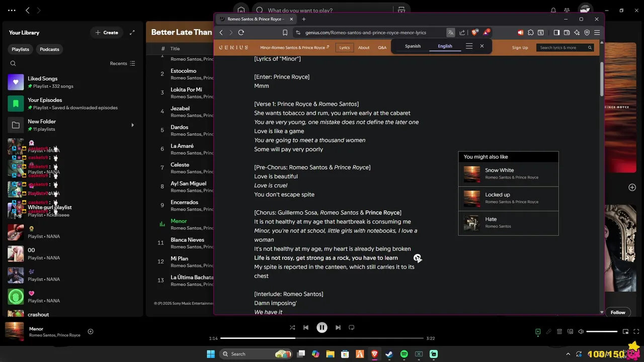Open Brave Rewards triangle icon
The width and height of the screenshot is (644, 362).
486,33
